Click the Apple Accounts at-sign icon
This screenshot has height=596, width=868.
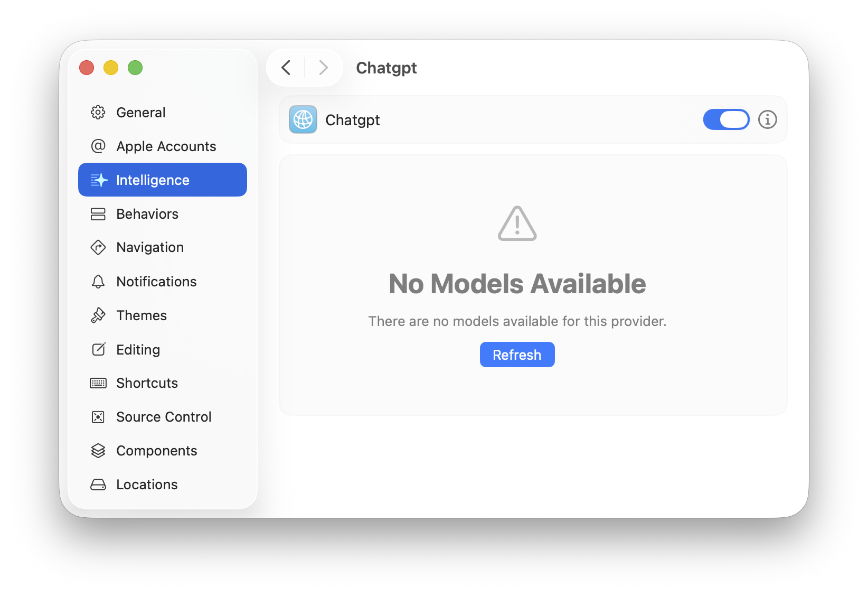(x=98, y=146)
